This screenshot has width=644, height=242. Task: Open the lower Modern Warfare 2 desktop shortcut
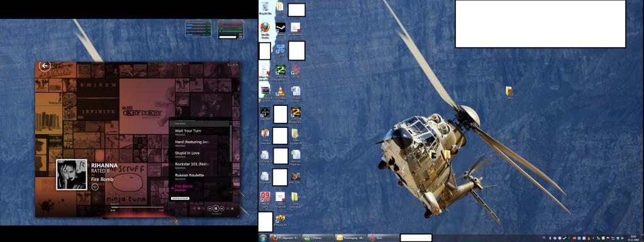[x=296, y=115]
